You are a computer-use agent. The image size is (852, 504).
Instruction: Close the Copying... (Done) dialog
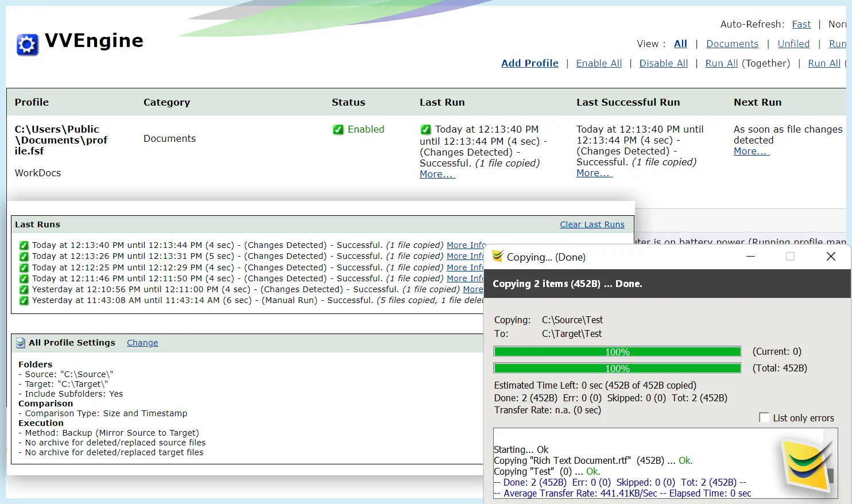tap(831, 257)
